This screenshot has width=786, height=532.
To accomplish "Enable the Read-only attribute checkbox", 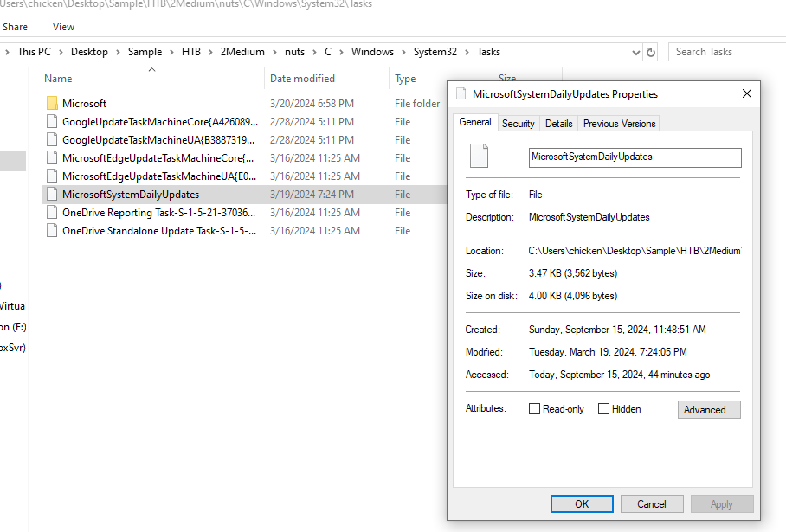I will coord(535,409).
